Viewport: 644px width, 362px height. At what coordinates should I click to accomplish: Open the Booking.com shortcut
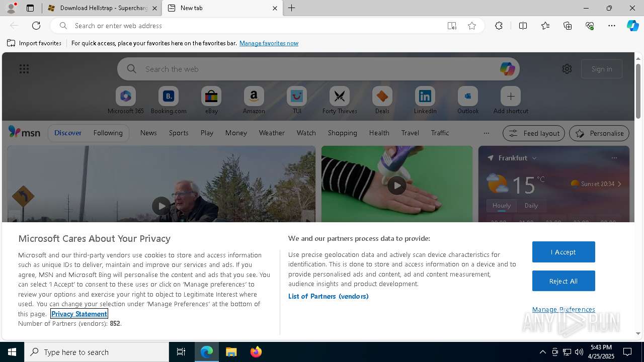point(169,101)
